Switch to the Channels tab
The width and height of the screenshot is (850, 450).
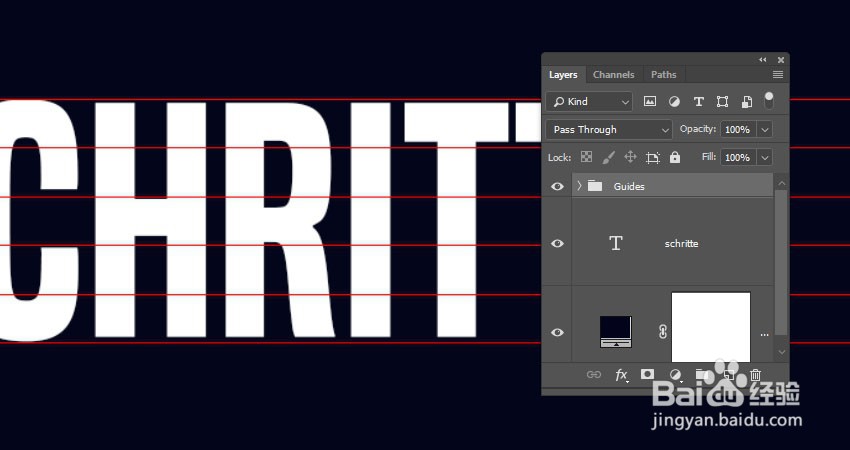click(x=613, y=75)
